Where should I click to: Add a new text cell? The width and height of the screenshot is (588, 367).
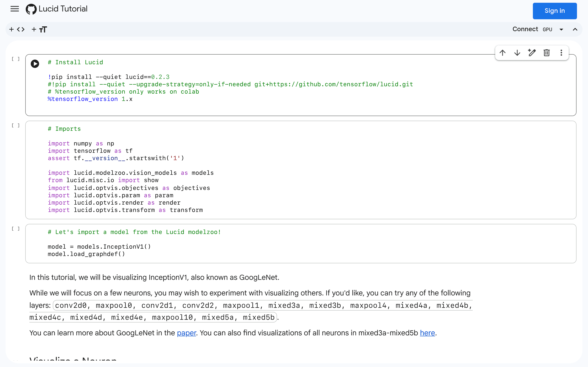pyautogui.click(x=39, y=29)
